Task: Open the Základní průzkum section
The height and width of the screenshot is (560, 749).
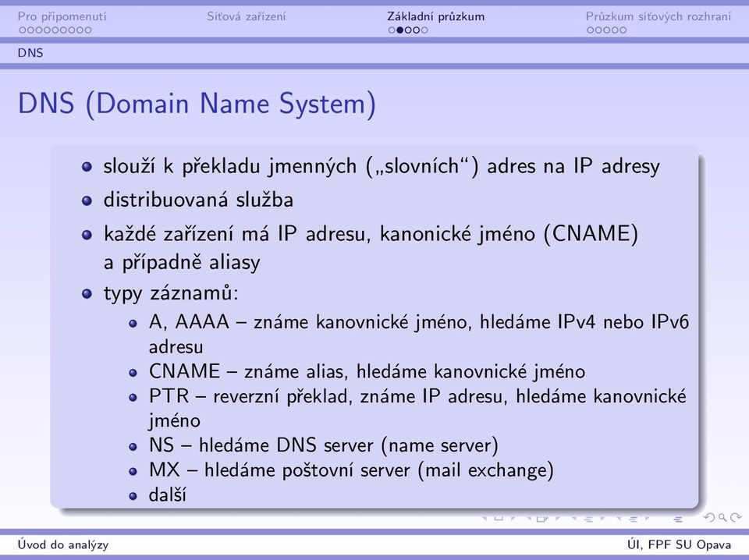Action: (435, 16)
